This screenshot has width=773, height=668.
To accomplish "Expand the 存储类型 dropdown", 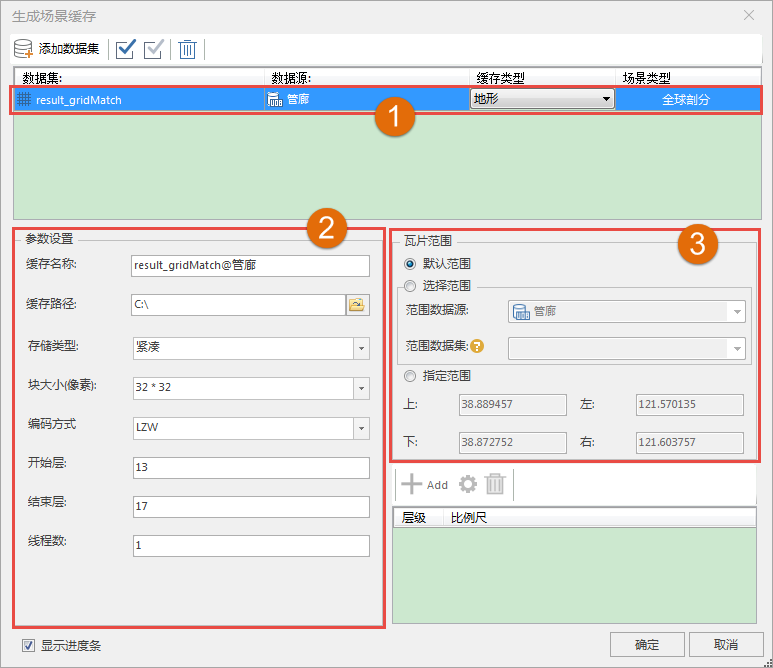I will (360, 348).
